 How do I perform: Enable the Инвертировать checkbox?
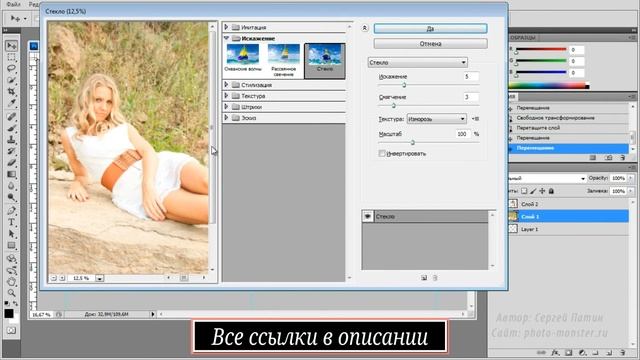click(x=382, y=153)
